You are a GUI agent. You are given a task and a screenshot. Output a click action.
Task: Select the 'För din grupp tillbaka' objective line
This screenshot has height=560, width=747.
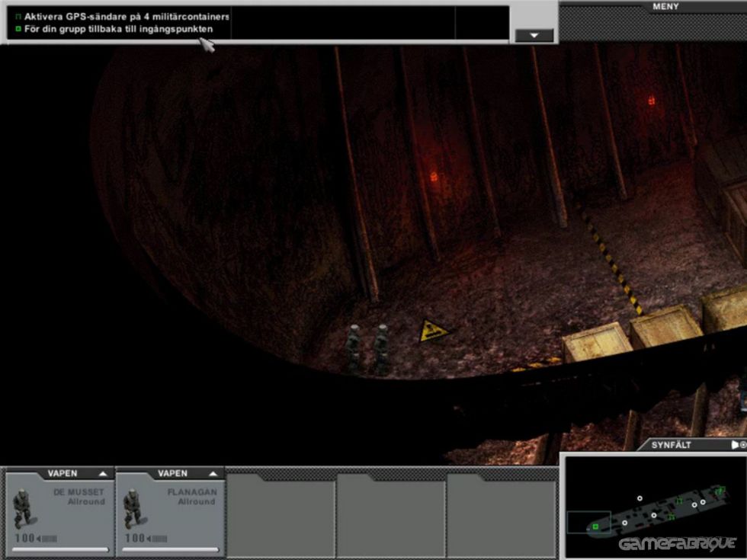(x=119, y=29)
